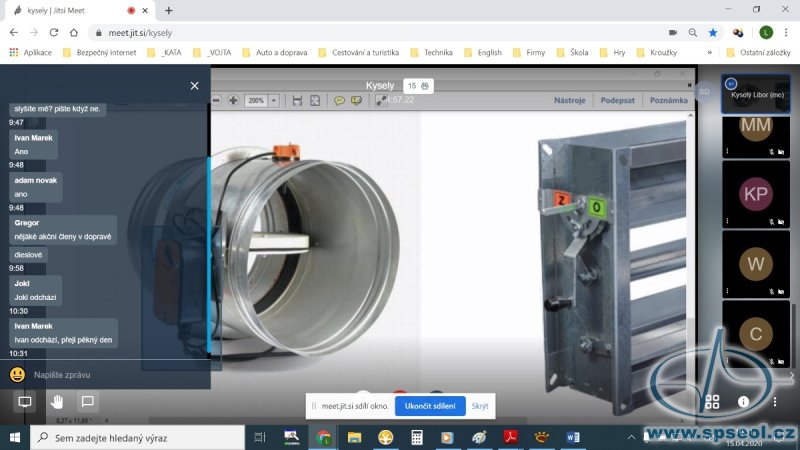800x450 pixels.
Task: Toggle screen sharing in Jitsi toolbar
Action: [24, 402]
